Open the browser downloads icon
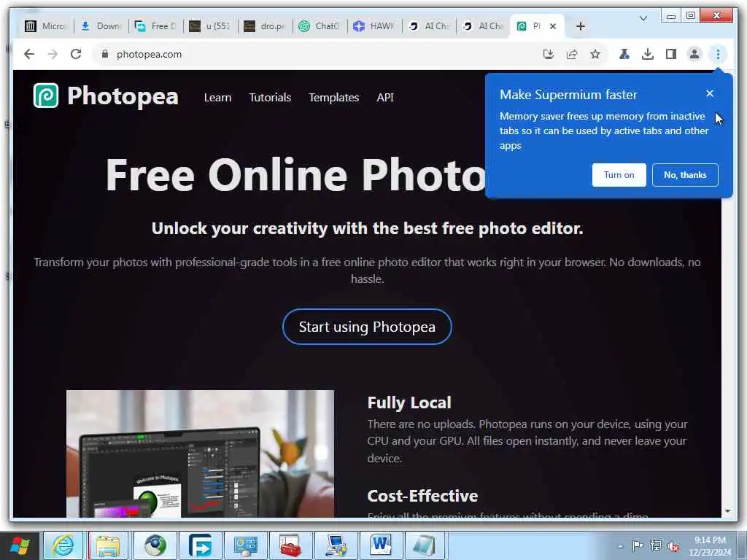Screen dimensions: 747x560 [648, 54]
